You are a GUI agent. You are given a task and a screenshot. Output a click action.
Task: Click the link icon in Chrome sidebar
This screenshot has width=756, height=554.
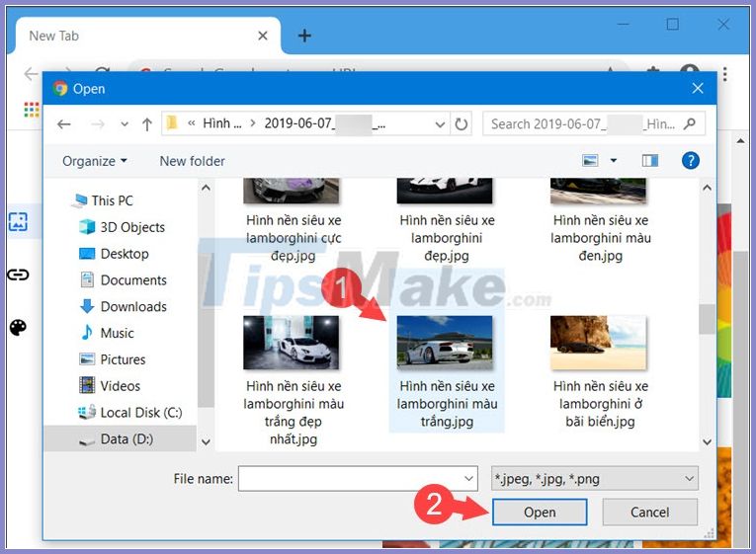18,275
